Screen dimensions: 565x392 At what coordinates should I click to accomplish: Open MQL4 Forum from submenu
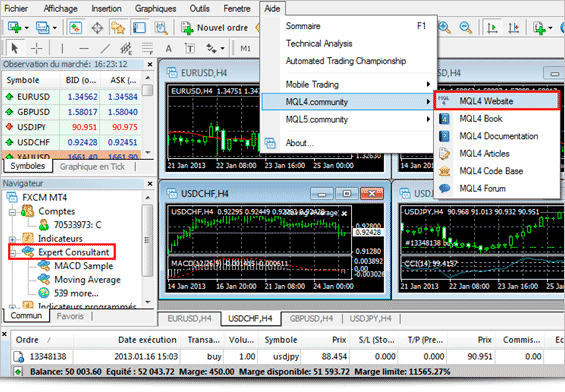(497, 188)
